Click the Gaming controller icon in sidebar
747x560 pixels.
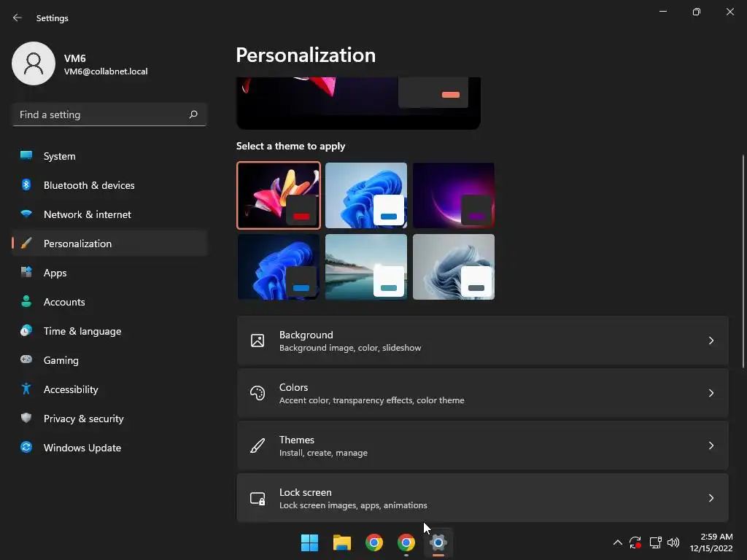coord(26,359)
